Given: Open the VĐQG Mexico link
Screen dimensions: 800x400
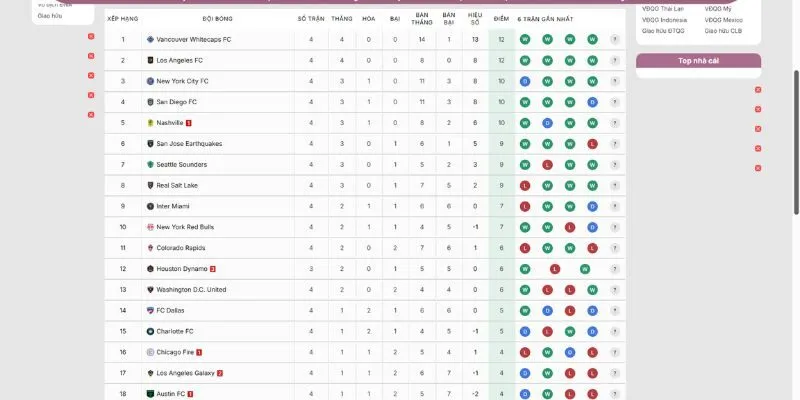Looking at the screenshot, I should click(x=723, y=20).
